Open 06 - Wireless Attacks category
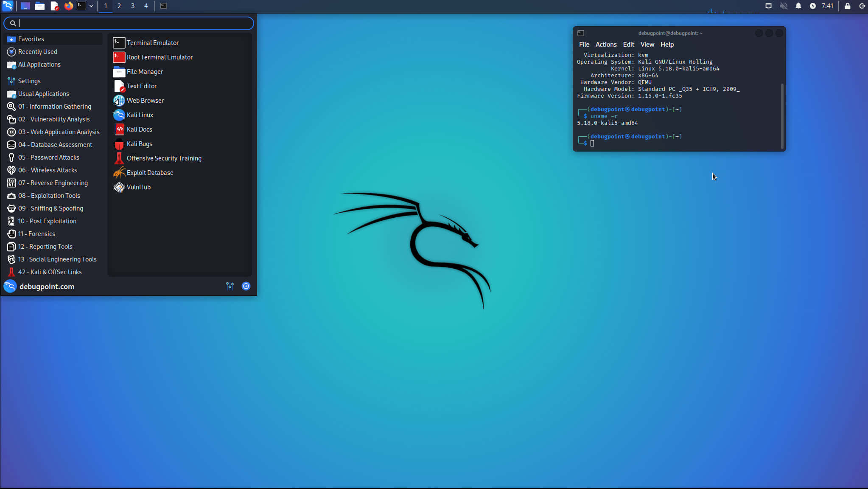This screenshot has width=868, height=489. [x=53, y=170]
